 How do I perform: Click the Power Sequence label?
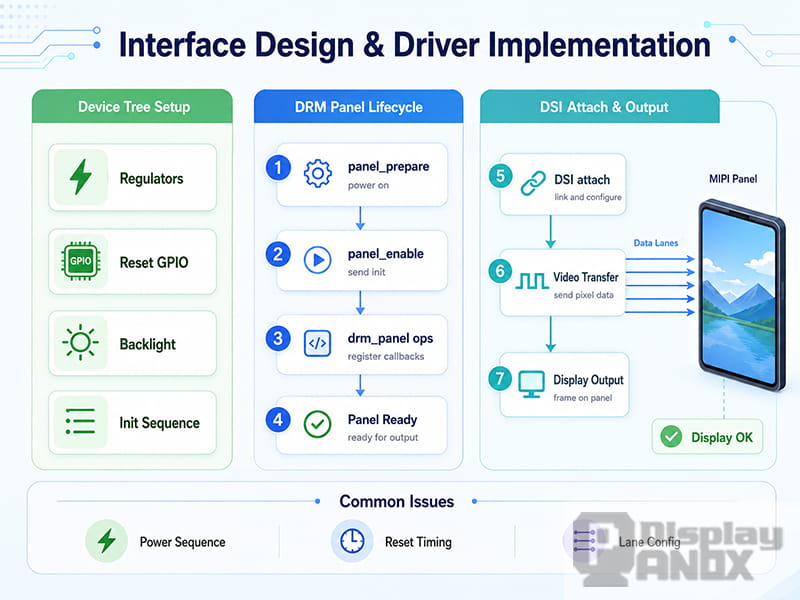point(182,542)
